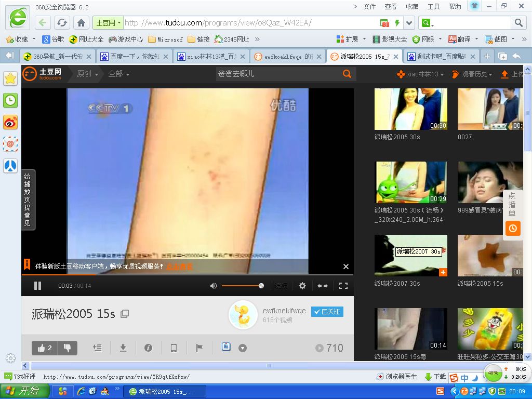This screenshot has height=399, width=532.
Task: Open the Windows 开始 start button
Action: [x=25, y=391]
